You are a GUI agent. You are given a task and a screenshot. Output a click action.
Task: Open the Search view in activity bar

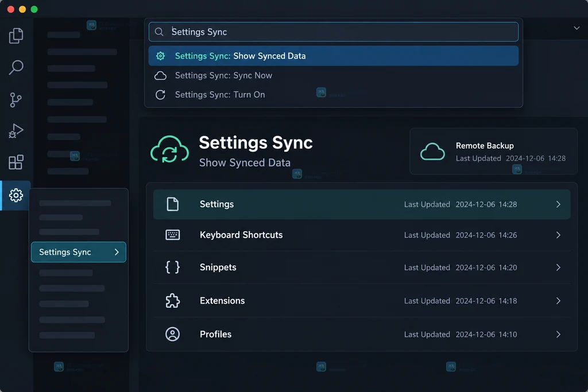tap(16, 68)
